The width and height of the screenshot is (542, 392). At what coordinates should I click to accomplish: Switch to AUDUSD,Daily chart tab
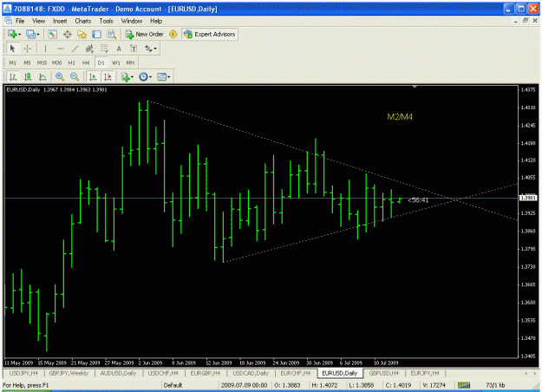tap(118, 373)
